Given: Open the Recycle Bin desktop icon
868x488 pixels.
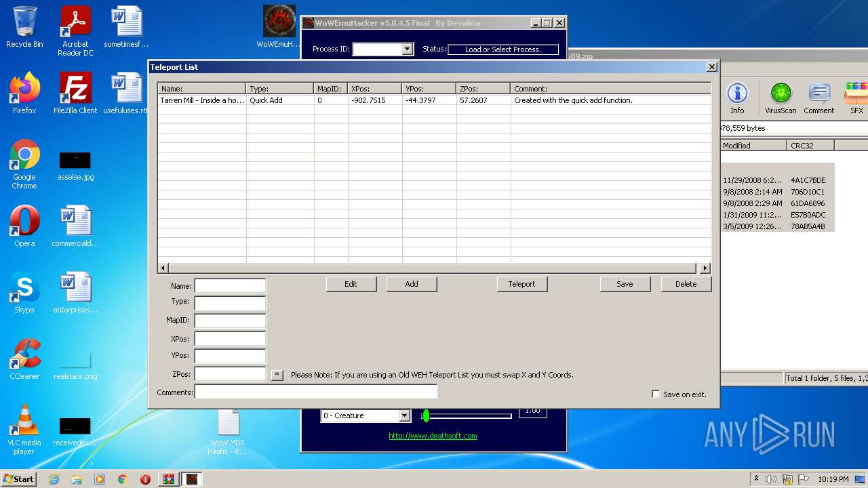Looking at the screenshot, I should (24, 27).
